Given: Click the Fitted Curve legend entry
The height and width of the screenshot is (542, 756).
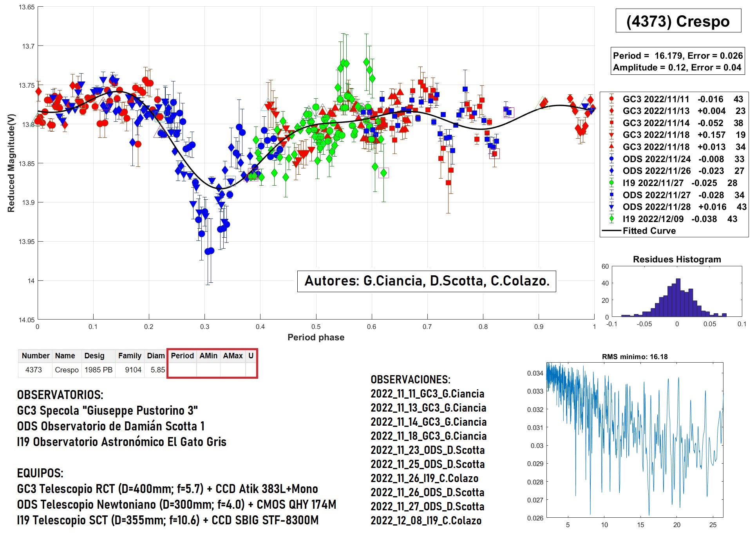Looking at the screenshot, I should (x=639, y=231).
